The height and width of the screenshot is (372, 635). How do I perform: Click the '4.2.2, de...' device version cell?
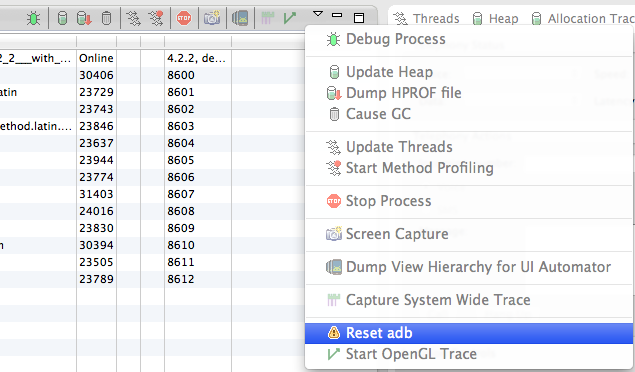click(197, 58)
